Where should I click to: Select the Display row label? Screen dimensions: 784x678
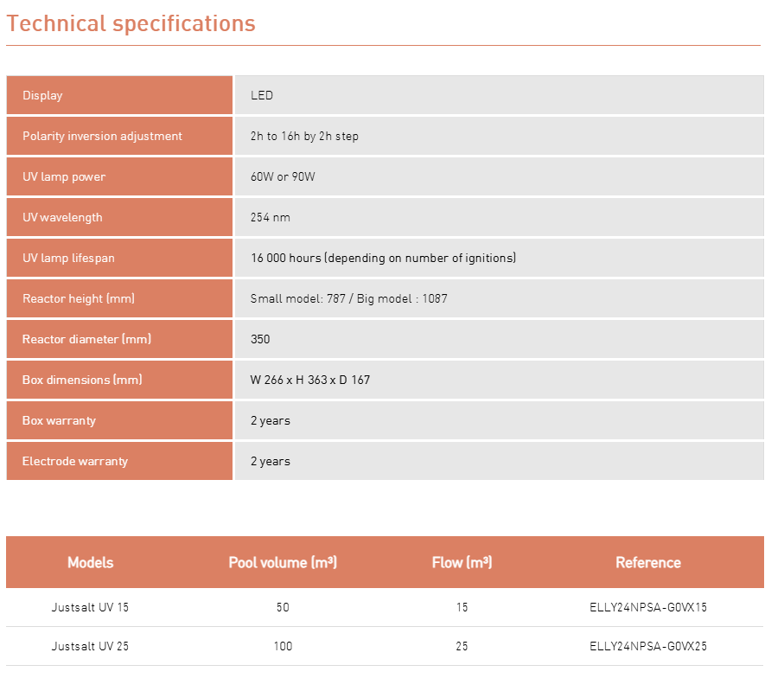tap(42, 95)
